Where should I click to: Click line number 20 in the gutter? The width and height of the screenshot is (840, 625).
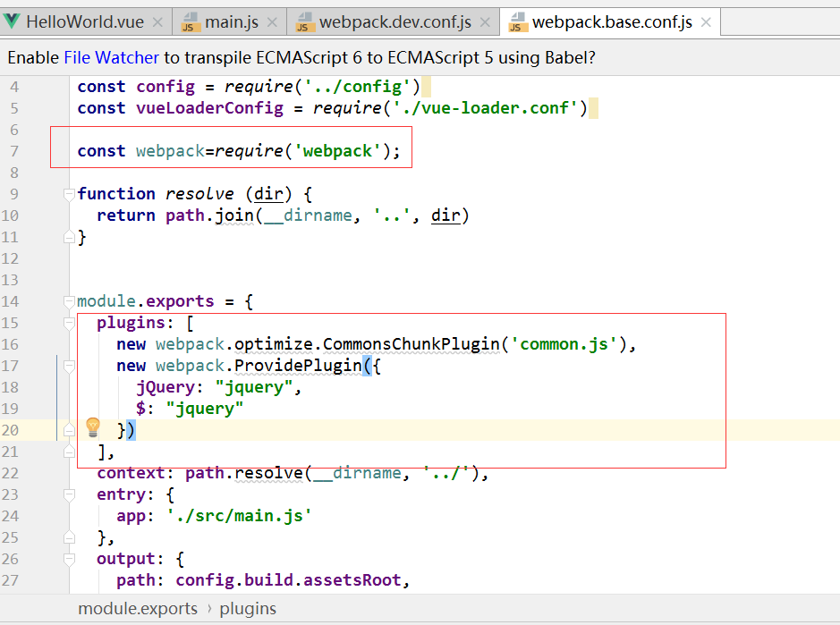pos(10,430)
